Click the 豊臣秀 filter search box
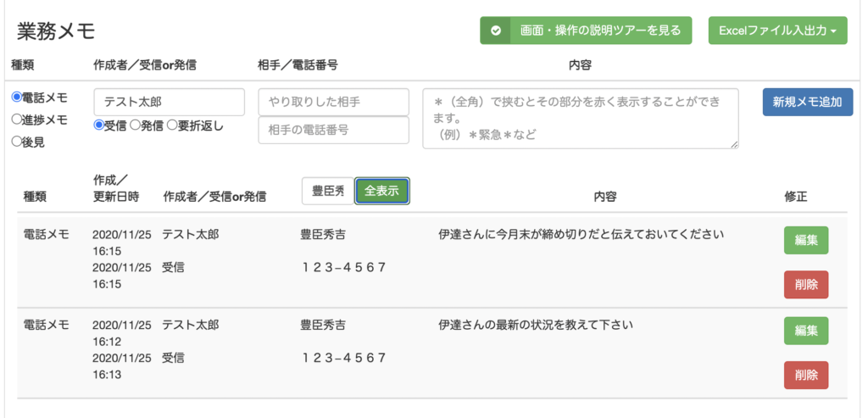868x418 pixels. tap(327, 191)
